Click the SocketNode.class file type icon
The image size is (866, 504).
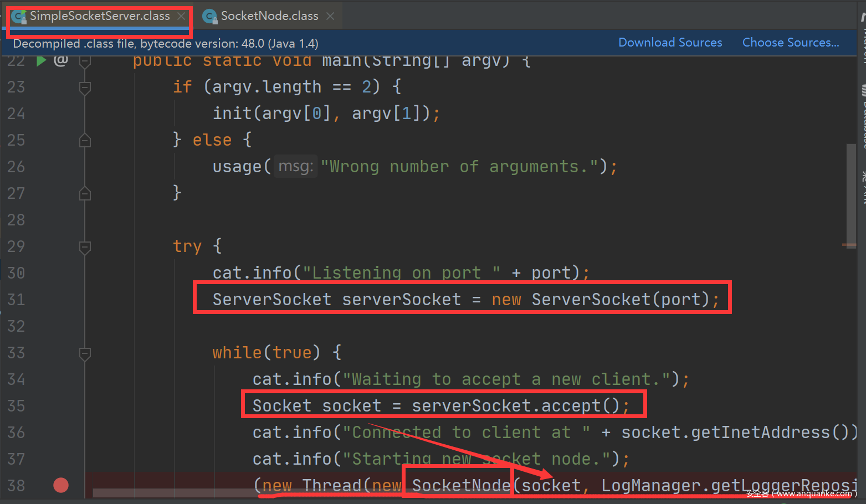209,17
